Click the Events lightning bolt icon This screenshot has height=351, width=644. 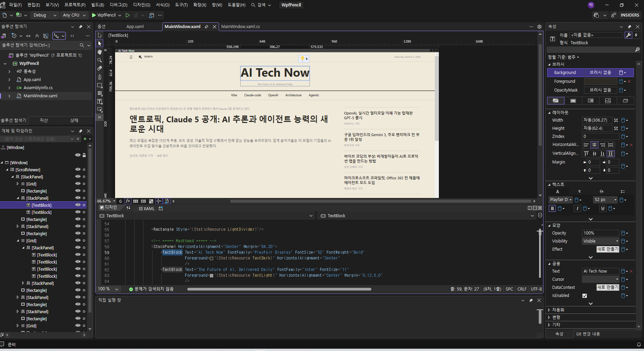tap(636, 35)
